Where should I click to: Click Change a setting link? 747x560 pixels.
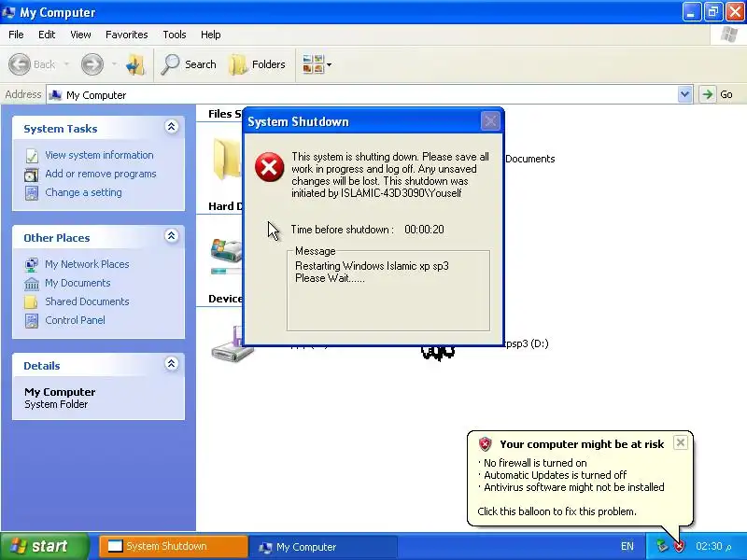point(83,192)
